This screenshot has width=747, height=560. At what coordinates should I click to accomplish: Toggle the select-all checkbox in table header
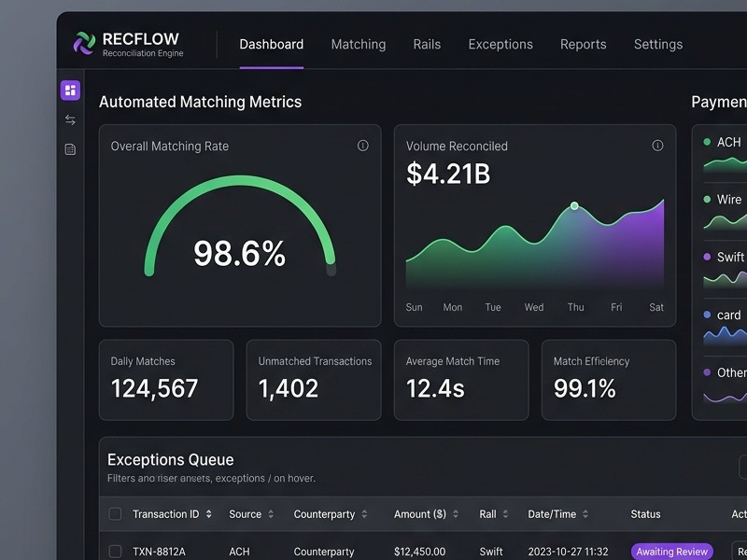115,514
